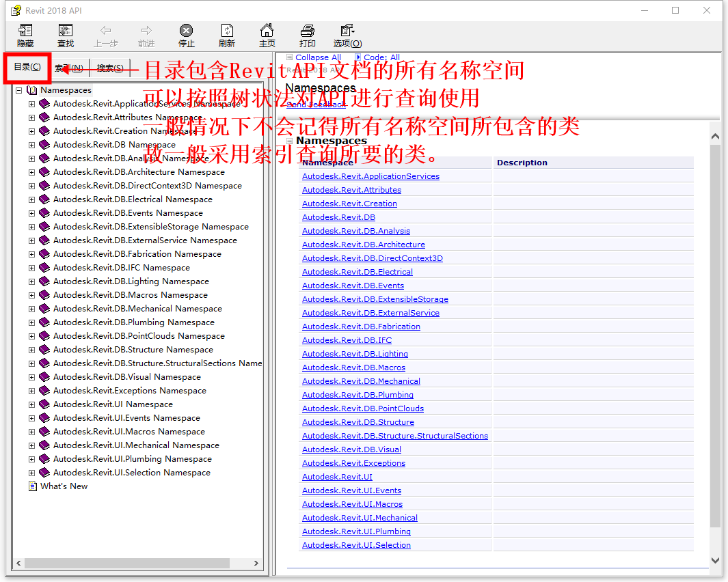Expand Autodesk.Revit.DB.DirectContext3D Namespace node

31,186
